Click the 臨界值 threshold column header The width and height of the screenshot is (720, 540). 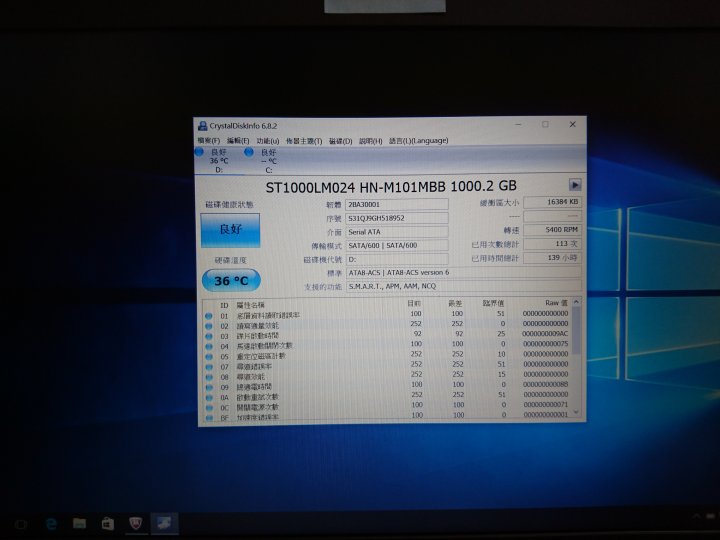pyautogui.click(x=494, y=303)
